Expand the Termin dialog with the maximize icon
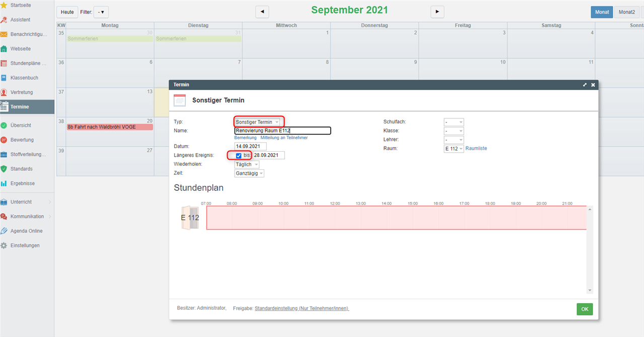The image size is (644, 337). (x=585, y=85)
